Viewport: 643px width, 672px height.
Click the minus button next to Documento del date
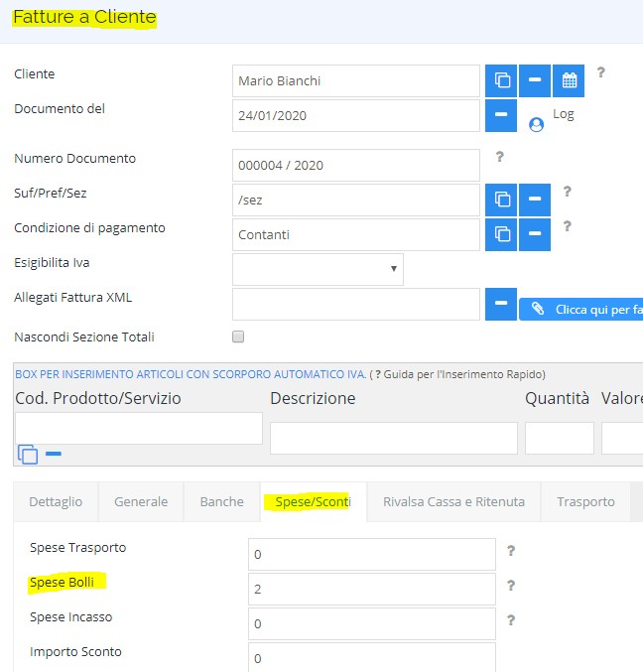(x=501, y=116)
